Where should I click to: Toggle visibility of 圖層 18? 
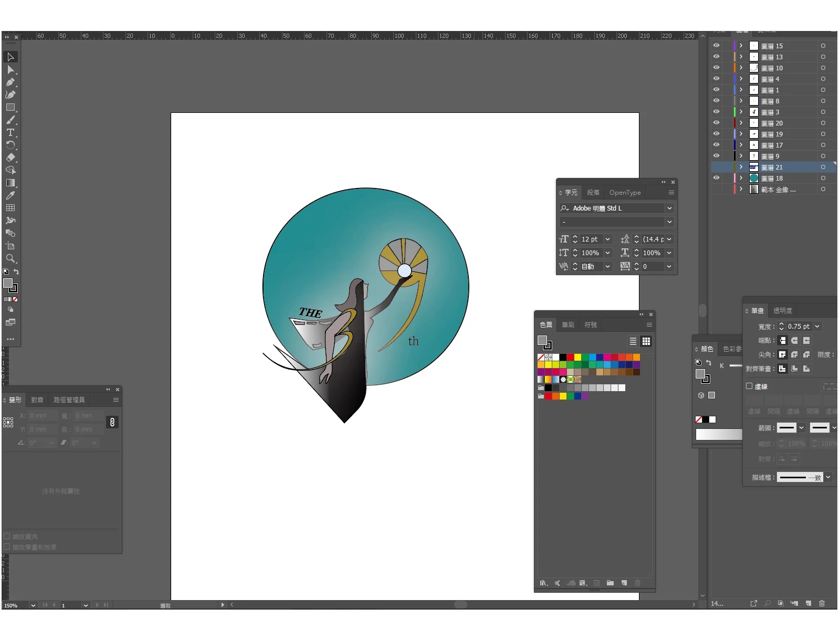click(x=716, y=178)
